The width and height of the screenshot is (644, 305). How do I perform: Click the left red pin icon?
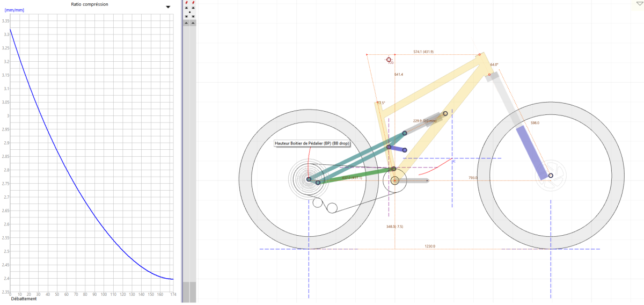(186, 2)
